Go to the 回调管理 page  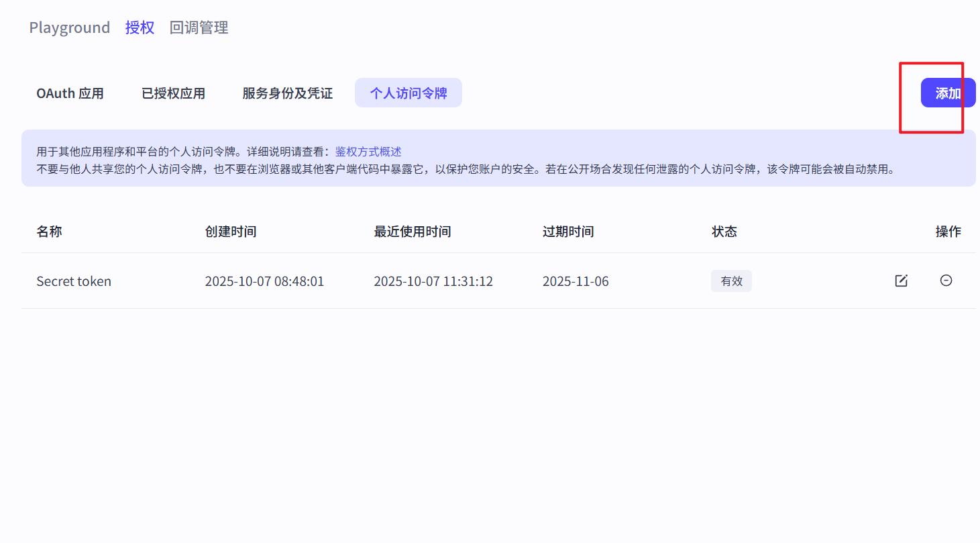pos(199,28)
